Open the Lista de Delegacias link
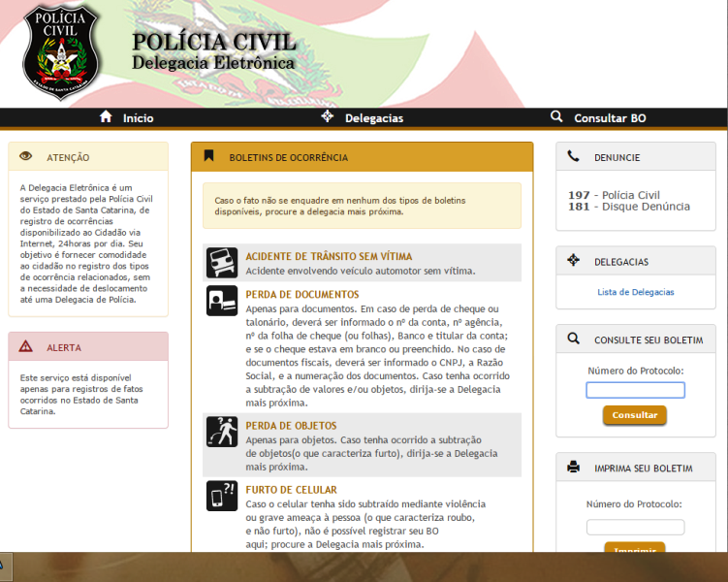This screenshot has width=728, height=582. (x=636, y=292)
